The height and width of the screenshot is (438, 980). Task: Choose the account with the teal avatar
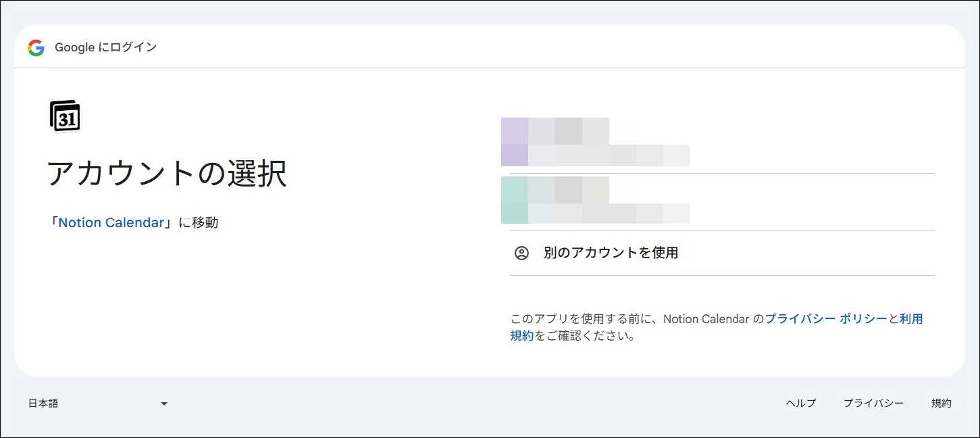(722, 202)
